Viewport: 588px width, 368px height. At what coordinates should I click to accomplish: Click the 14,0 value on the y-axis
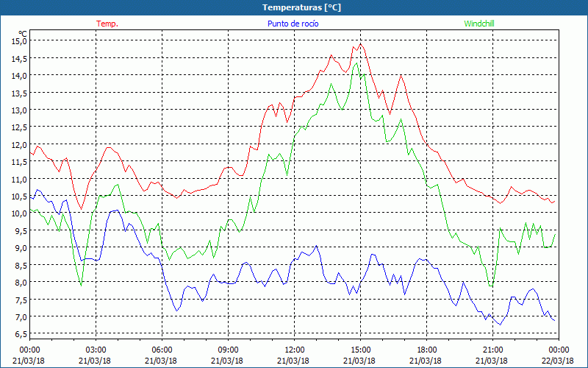click(x=19, y=75)
